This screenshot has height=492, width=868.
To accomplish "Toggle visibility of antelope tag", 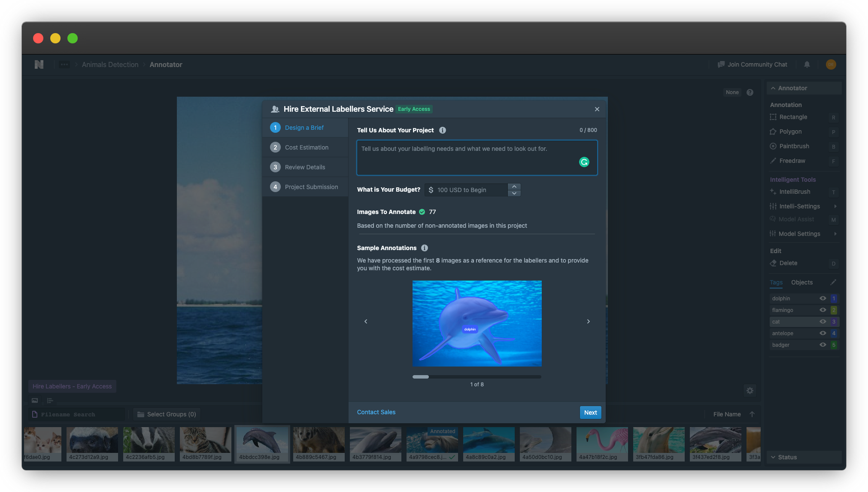I will 823,333.
